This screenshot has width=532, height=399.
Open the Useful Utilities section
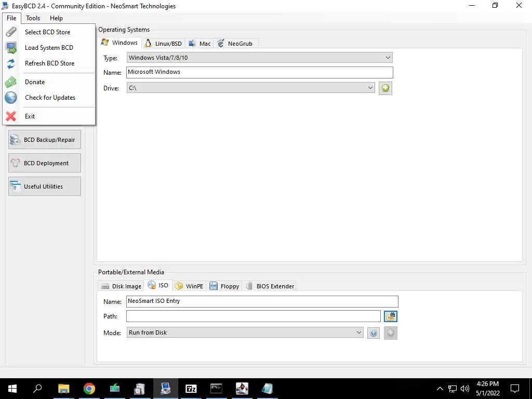click(x=45, y=187)
